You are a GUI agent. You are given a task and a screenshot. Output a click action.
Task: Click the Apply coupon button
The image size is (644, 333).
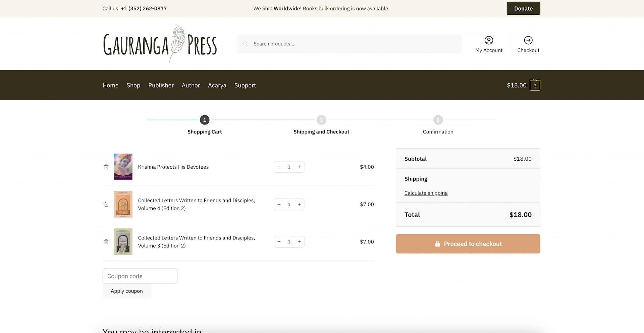(x=127, y=291)
